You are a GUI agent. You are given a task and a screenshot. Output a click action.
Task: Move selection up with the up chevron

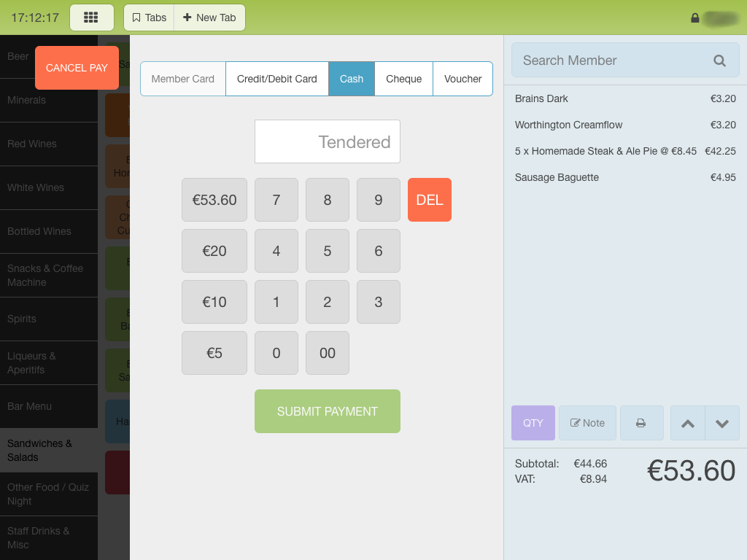coord(687,423)
